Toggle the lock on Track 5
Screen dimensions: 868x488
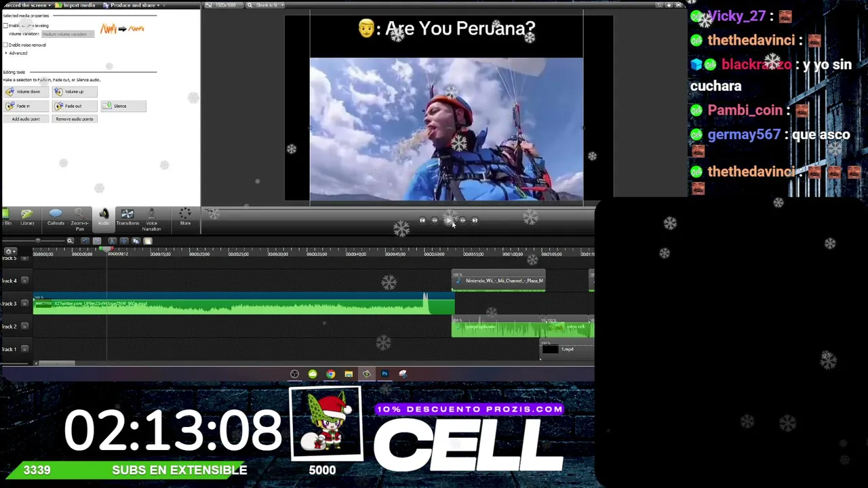pyautogui.click(x=25, y=258)
